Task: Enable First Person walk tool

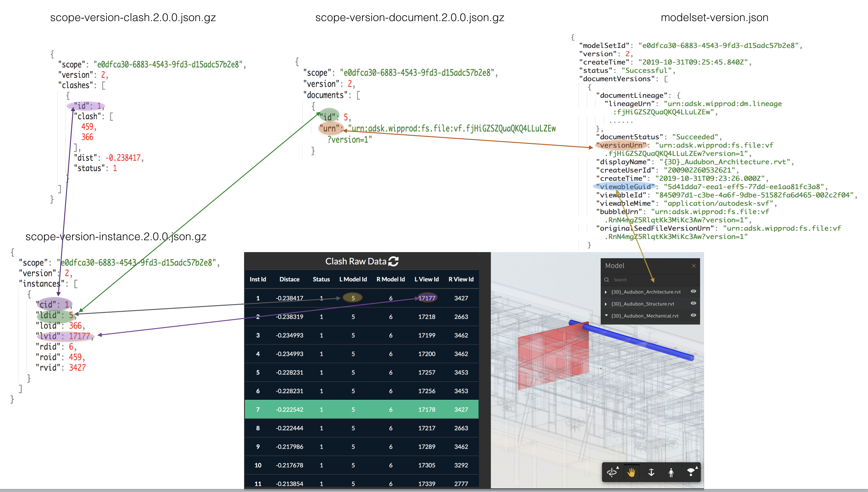Action: [x=671, y=472]
